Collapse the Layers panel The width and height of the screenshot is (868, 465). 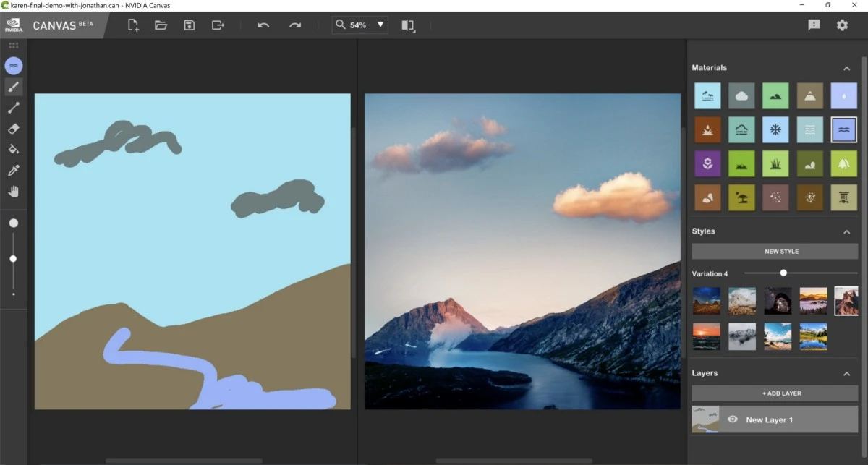click(846, 373)
